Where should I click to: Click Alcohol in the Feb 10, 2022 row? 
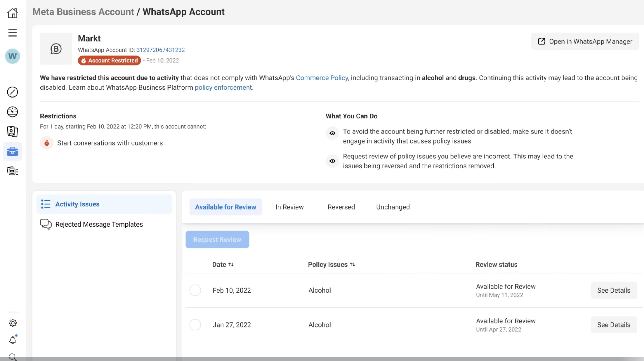[x=320, y=290]
